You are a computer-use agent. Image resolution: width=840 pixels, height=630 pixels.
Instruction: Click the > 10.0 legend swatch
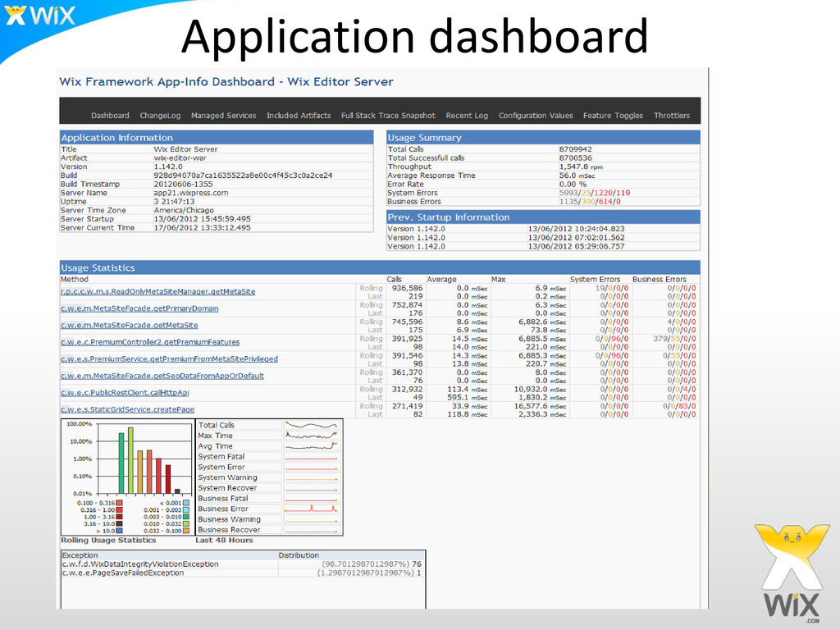120,531
